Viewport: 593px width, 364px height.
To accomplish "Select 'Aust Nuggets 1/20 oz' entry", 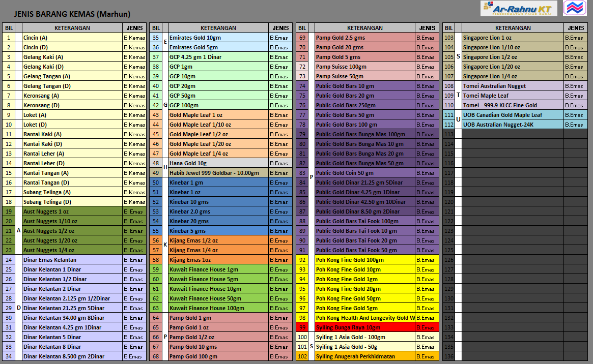I will pyautogui.click(x=72, y=240).
